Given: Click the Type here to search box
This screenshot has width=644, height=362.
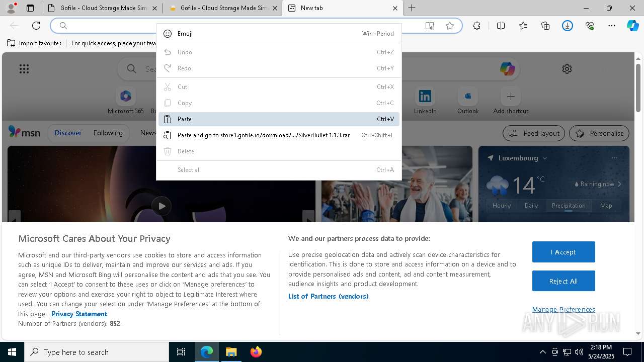Looking at the screenshot, I should click(x=97, y=352).
